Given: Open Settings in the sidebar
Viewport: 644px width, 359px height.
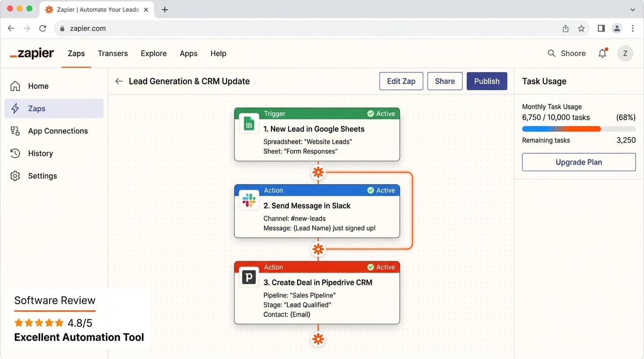Looking at the screenshot, I should coord(54,176).
